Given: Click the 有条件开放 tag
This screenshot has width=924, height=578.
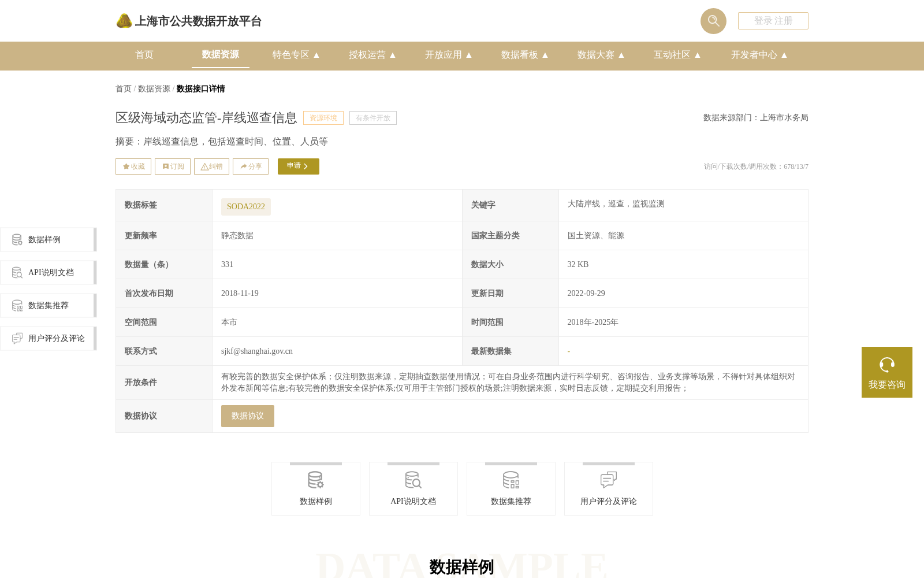Looking at the screenshot, I should (373, 118).
